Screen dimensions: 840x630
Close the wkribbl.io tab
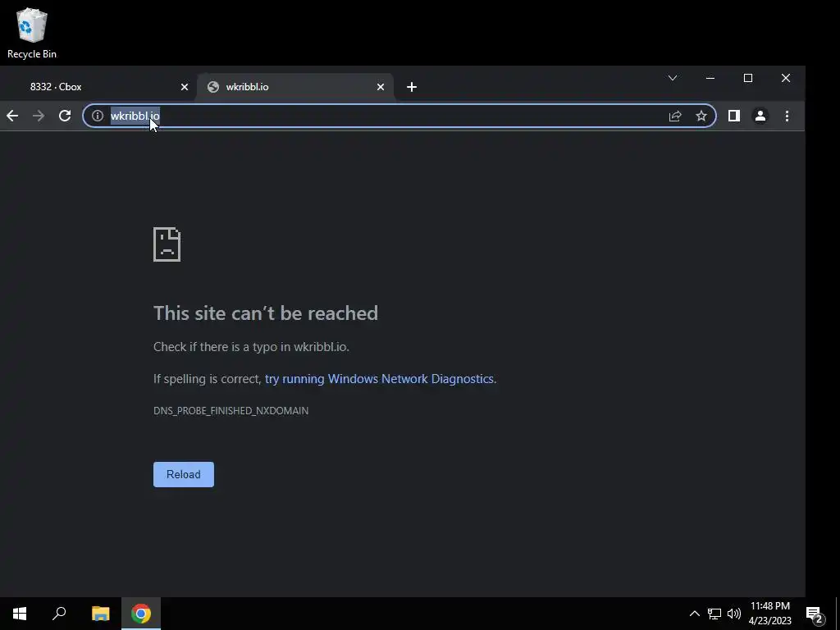coord(381,87)
